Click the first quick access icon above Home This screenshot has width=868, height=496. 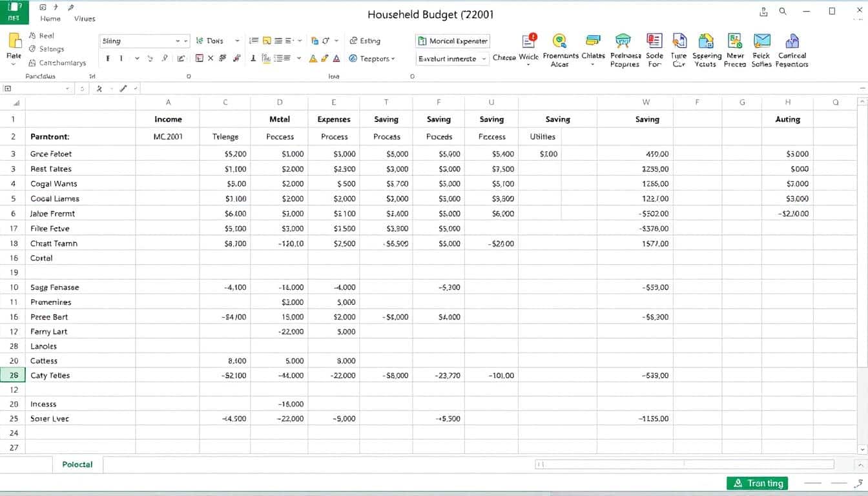(x=43, y=8)
